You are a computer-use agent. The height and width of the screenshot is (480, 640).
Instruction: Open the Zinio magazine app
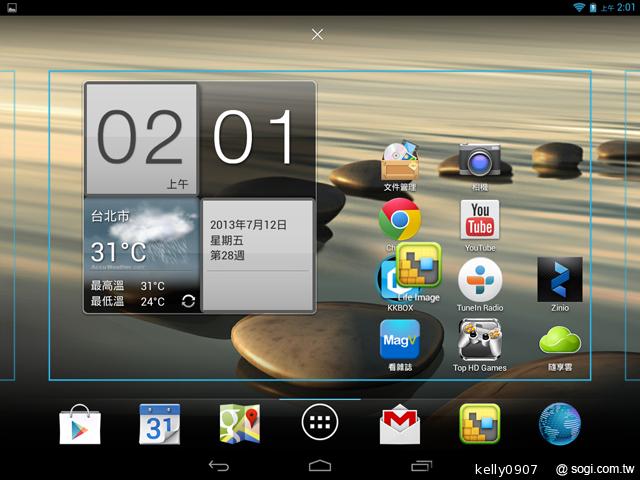click(x=560, y=284)
